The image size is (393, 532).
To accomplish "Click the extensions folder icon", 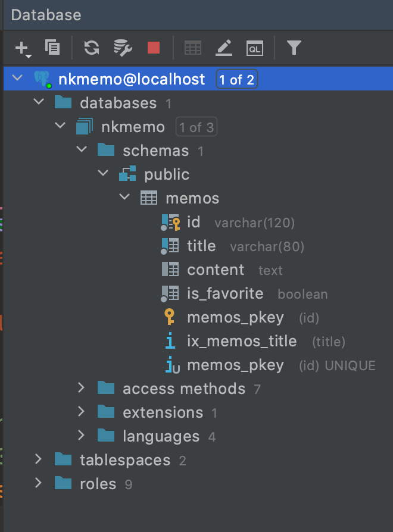I will pyautogui.click(x=106, y=412).
